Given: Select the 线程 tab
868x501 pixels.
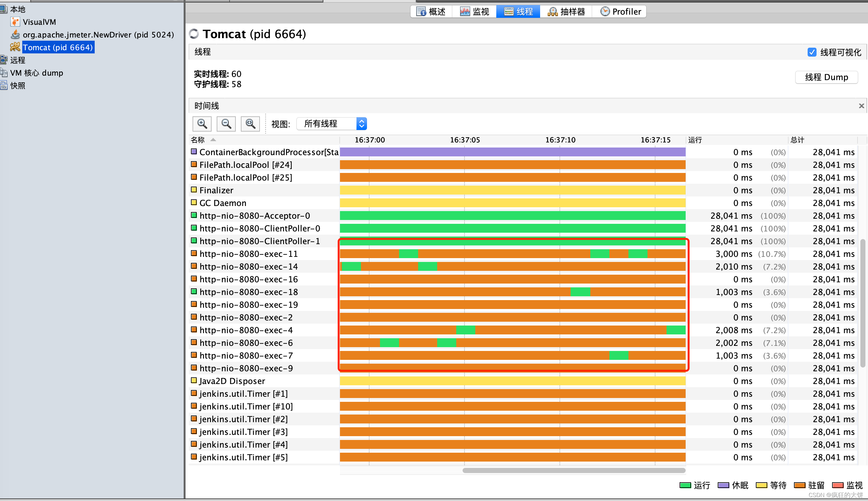Looking at the screenshot, I should 518,12.
